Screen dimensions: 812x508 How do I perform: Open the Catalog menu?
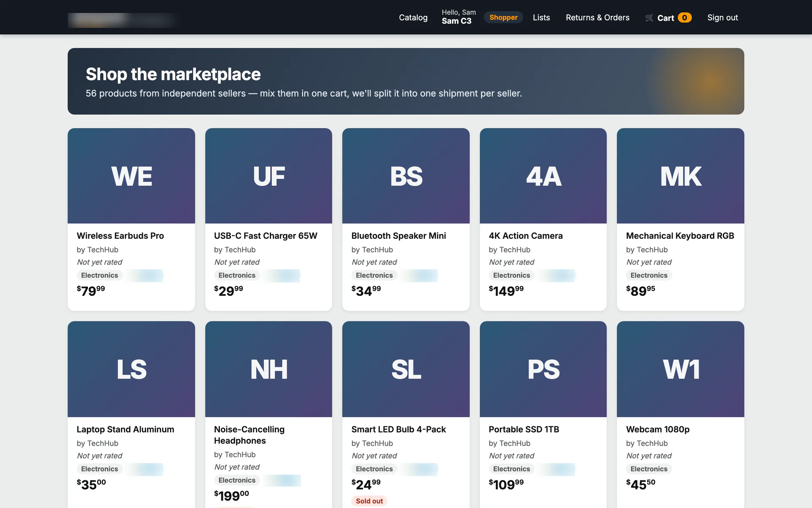413,18
